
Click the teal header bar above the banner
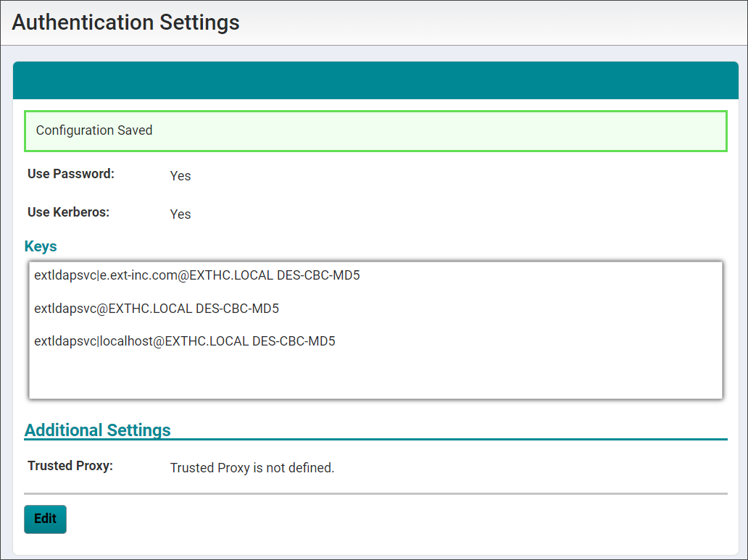point(375,80)
